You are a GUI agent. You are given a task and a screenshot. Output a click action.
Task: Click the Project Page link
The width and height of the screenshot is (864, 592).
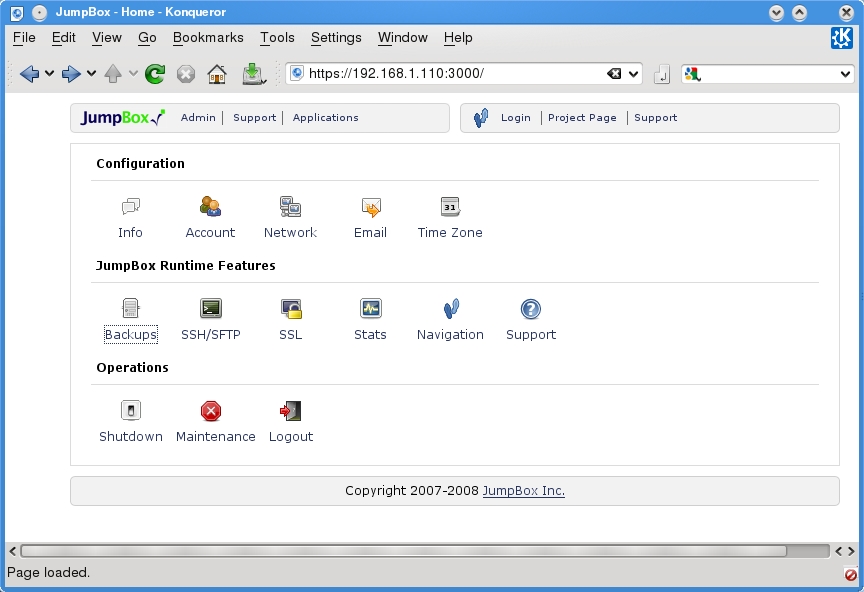582,118
